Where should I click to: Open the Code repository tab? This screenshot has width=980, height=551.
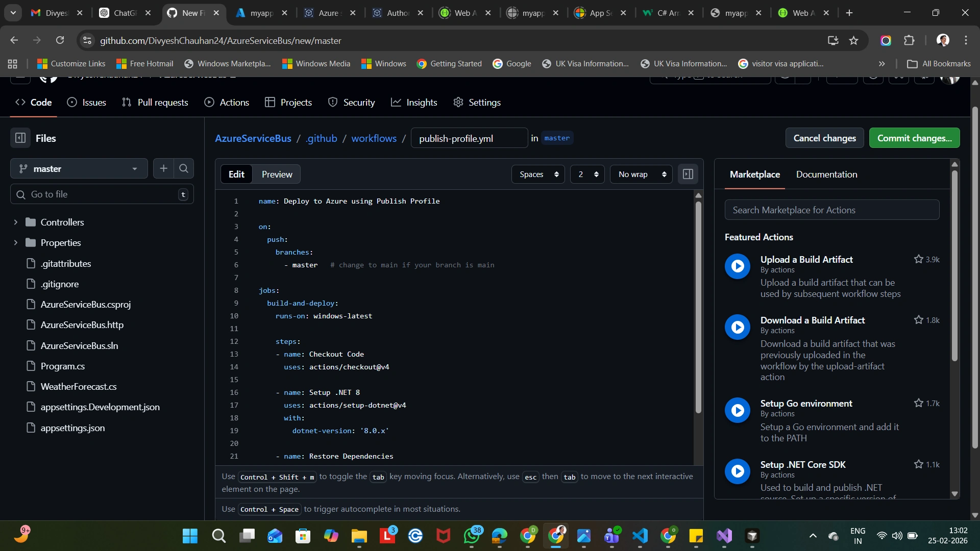(34, 103)
